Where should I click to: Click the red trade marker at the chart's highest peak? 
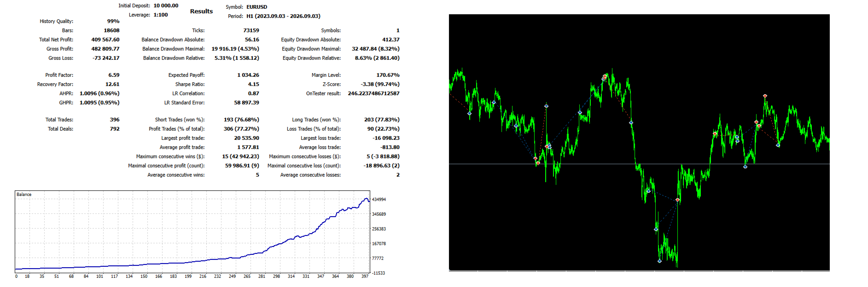pos(605,76)
